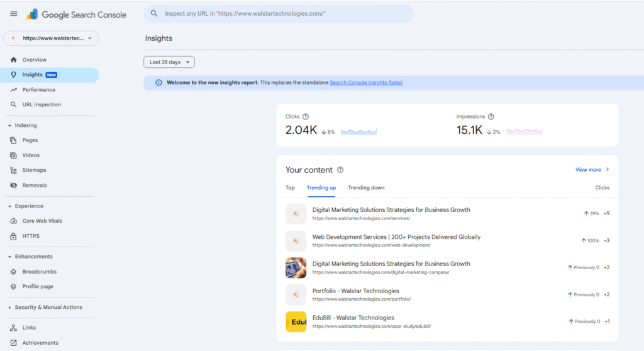
Task: Click the help icon next to Impressions
Action: (491, 117)
